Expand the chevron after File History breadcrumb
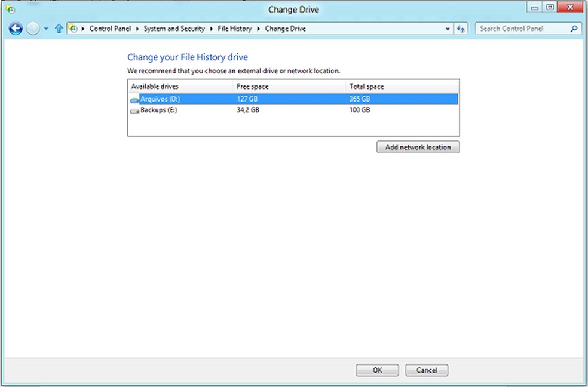This screenshot has height=387, width=588. (x=258, y=29)
